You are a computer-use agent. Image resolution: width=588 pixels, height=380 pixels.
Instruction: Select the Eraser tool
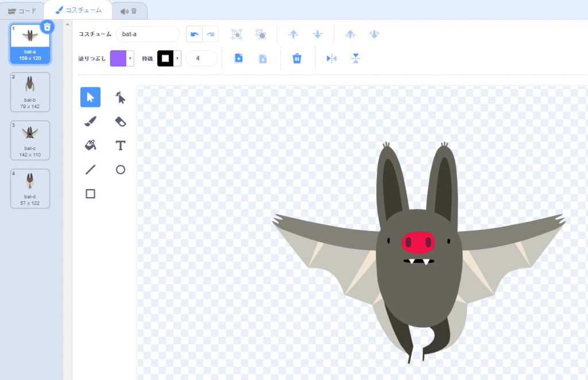click(x=120, y=121)
